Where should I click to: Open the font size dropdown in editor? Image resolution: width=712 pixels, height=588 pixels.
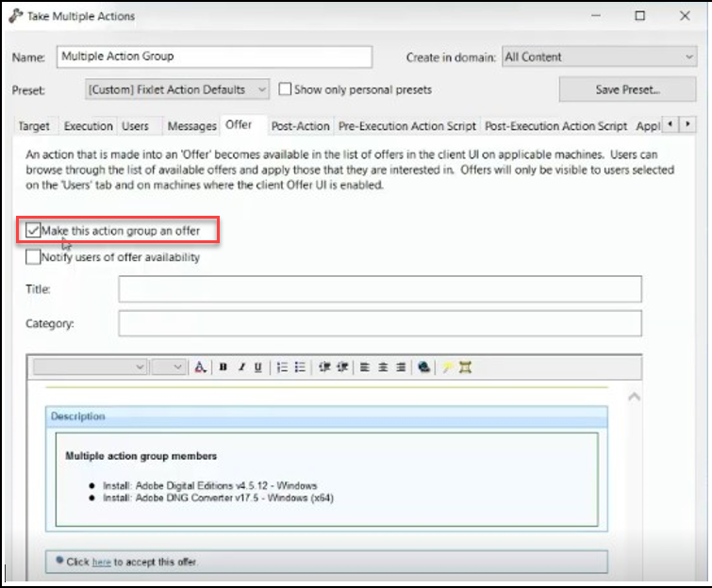point(169,367)
